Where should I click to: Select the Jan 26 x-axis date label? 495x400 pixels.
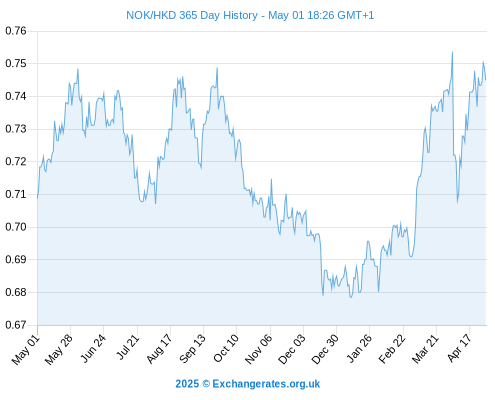(359, 349)
